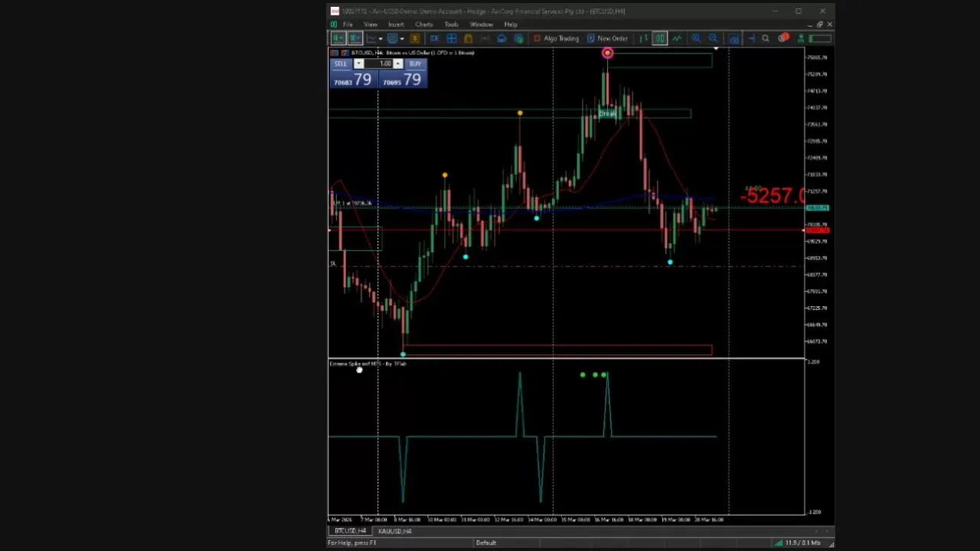The width and height of the screenshot is (980, 551).
Task: Click the chart shift icon left of search
Action: click(752, 38)
